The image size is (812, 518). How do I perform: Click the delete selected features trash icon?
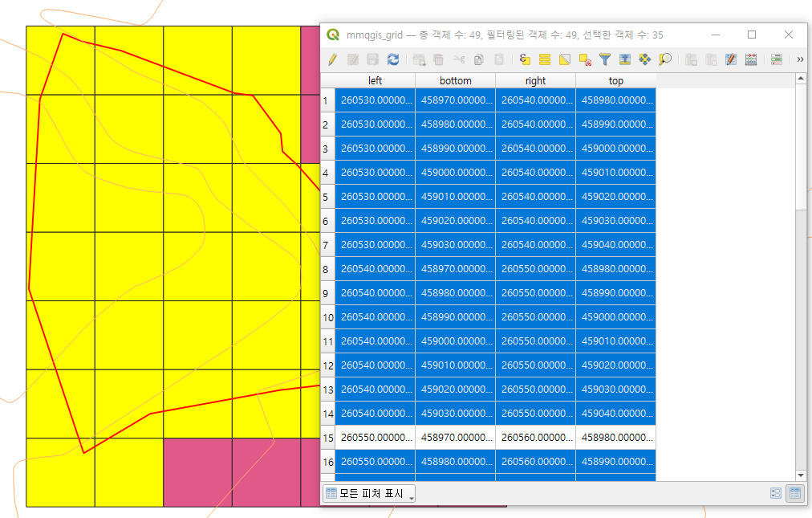[x=439, y=59]
